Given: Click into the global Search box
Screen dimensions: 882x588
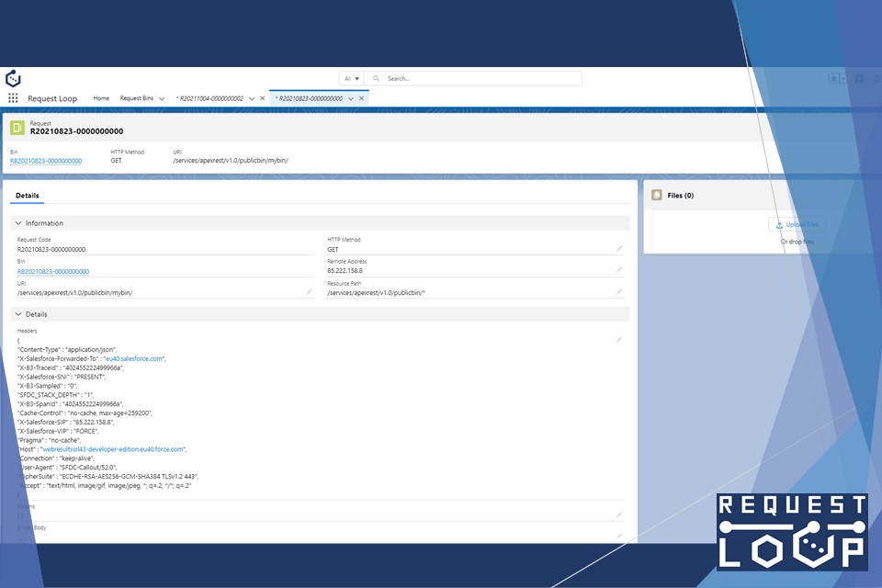Looking at the screenshot, I should [482, 79].
